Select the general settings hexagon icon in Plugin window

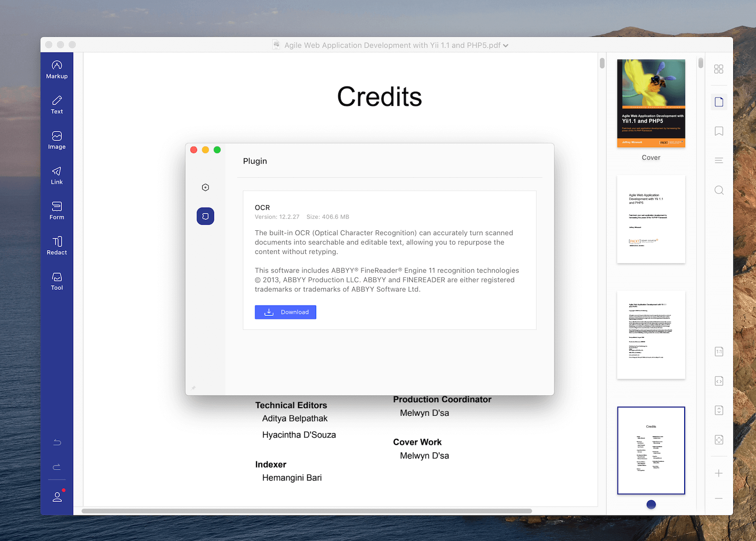click(205, 187)
